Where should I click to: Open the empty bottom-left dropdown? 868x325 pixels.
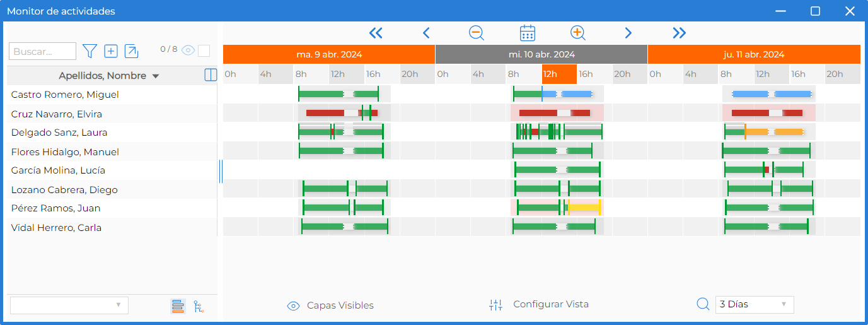pos(69,305)
